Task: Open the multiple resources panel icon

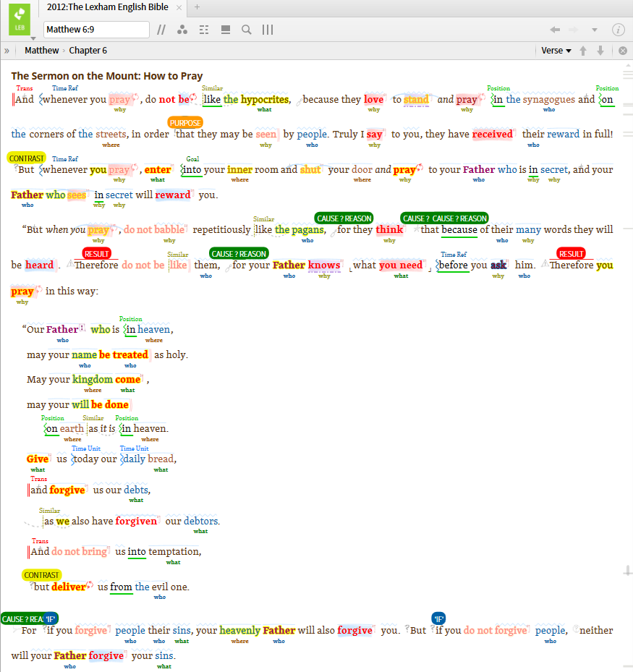Action: tap(226, 30)
